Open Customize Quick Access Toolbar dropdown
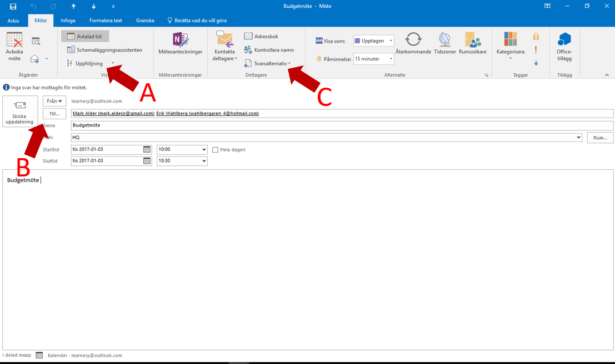Viewport: 615px width, 364px height. [x=113, y=6]
